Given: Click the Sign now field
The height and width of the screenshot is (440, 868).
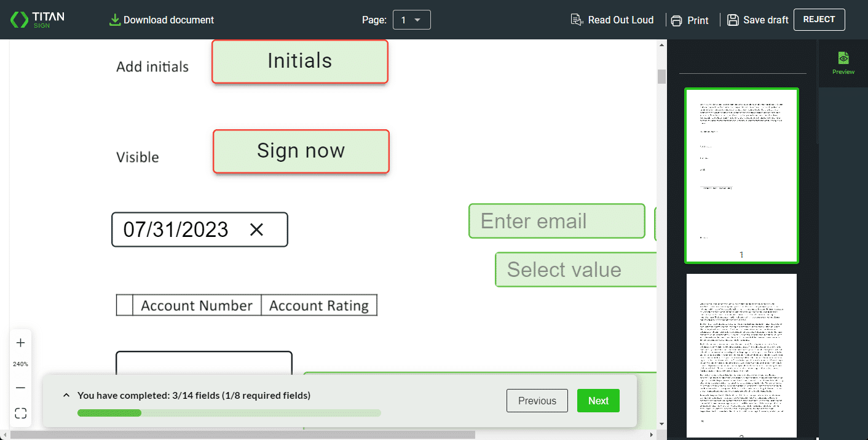Looking at the screenshot, I should (x=301, y=151).
